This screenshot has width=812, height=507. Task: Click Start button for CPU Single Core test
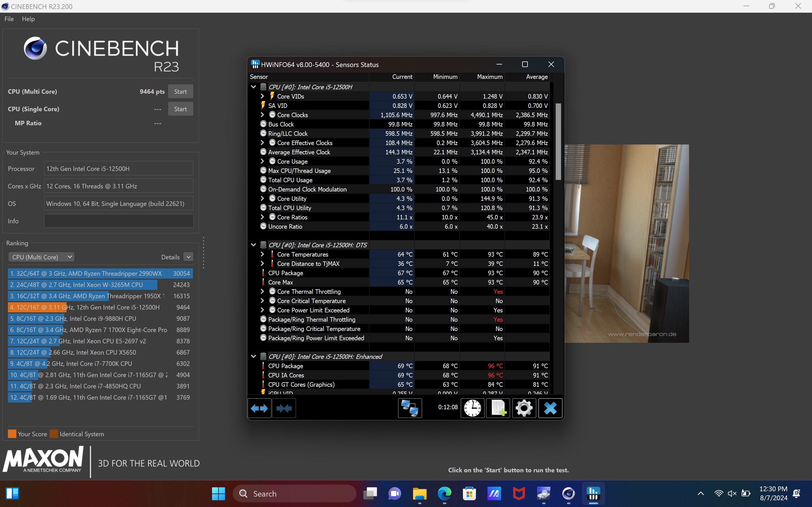pos(180,109)
